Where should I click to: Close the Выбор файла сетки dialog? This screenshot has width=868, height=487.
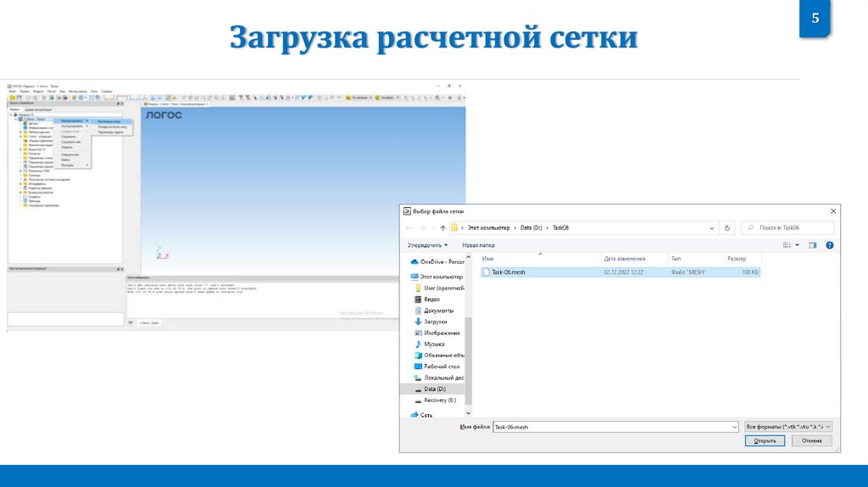tap(832, 211)
